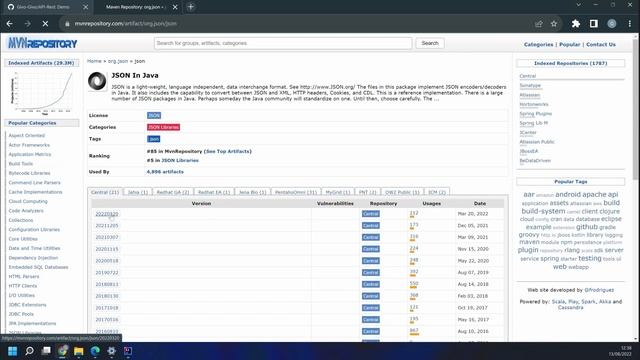Open HTTP Clients category
This screenshot has height=360, width=640.
(x=23, y=286)
